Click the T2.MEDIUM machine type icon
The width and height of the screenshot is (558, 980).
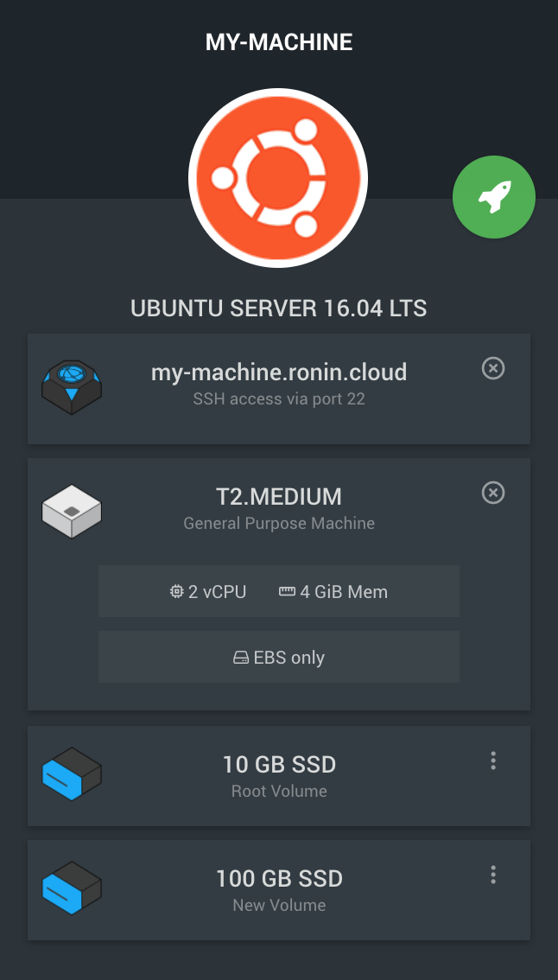[72, 511]
